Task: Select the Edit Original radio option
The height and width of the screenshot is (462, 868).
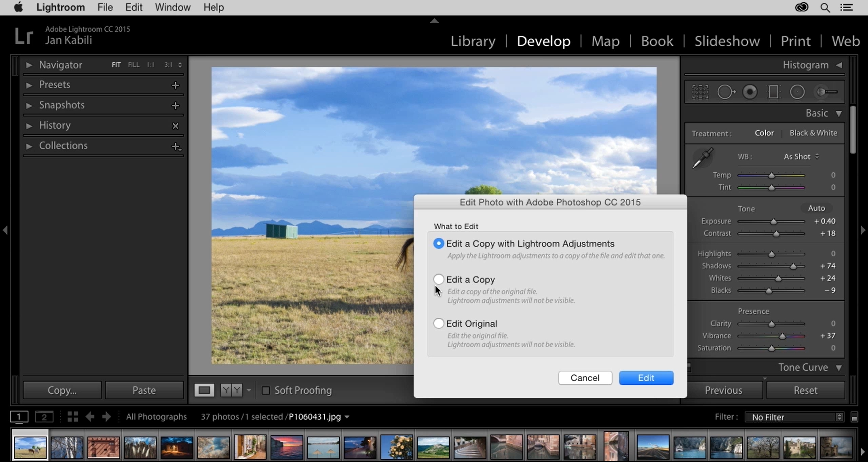Action: (438, 324)
